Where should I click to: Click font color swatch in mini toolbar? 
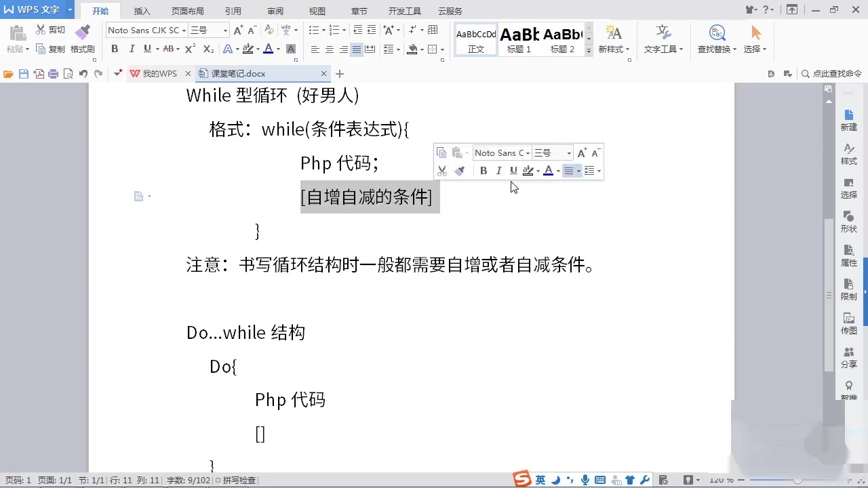point(549,171)
